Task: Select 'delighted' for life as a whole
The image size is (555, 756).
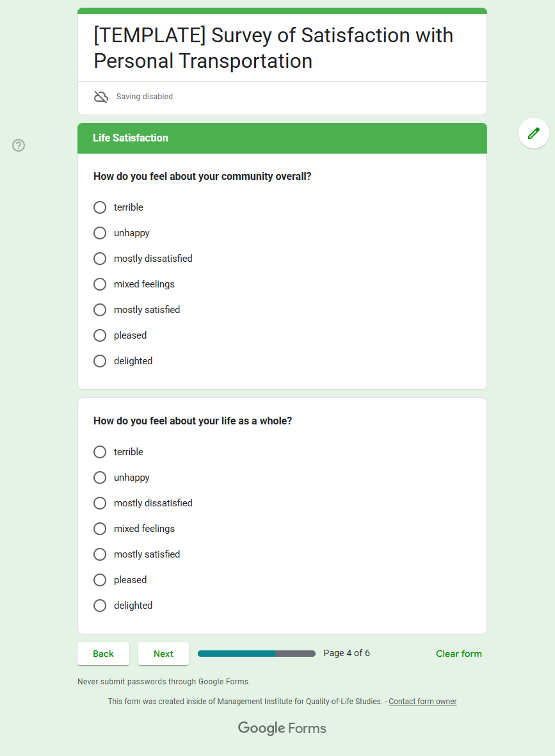Action: click(x=100, y=606)
